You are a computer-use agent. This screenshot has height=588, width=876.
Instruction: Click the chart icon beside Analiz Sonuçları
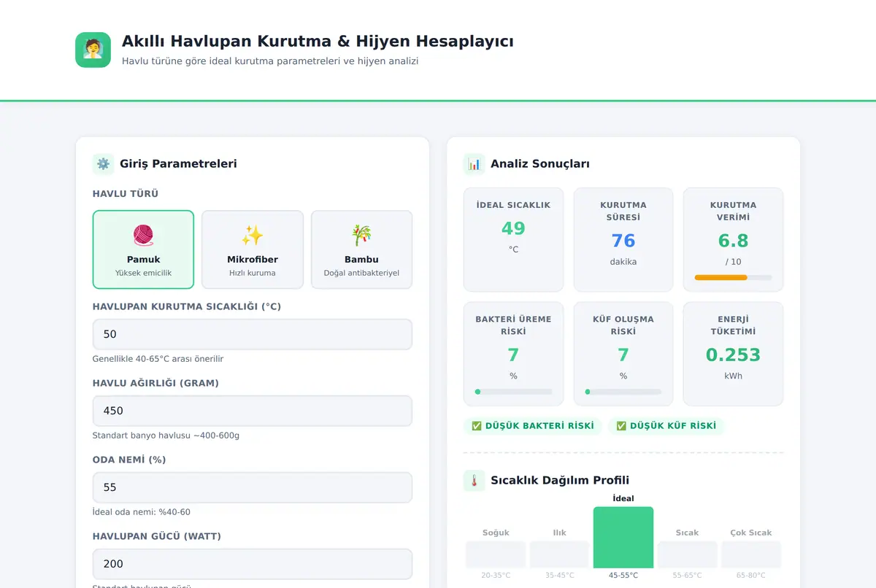click(x=474, y=164)
